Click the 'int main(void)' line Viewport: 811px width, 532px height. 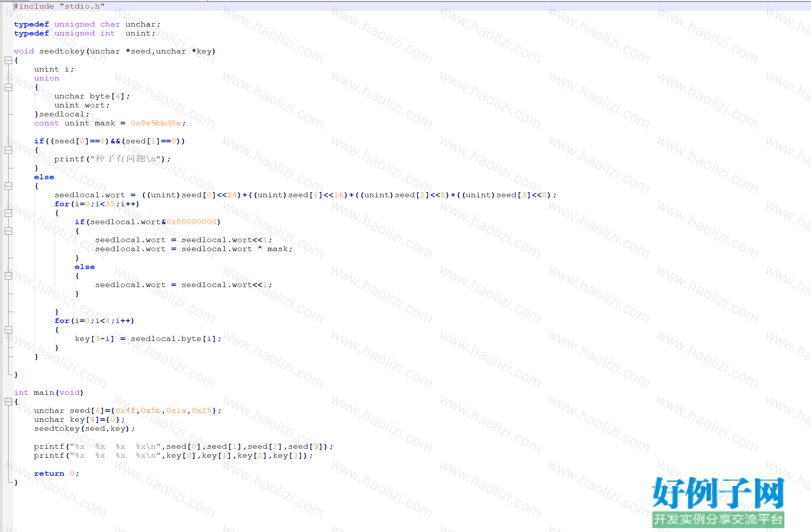pos(49,393)
